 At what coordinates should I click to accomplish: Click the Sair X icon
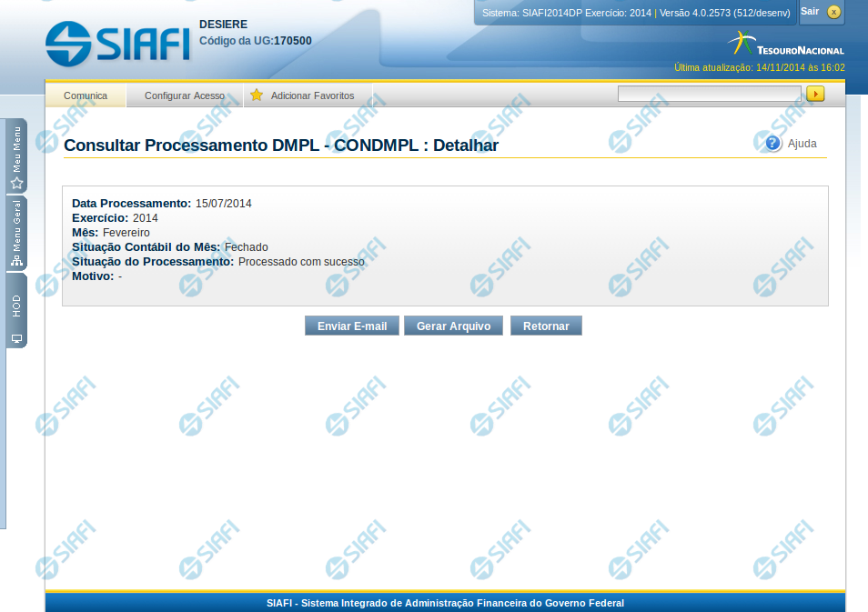(x=834, y=12)
